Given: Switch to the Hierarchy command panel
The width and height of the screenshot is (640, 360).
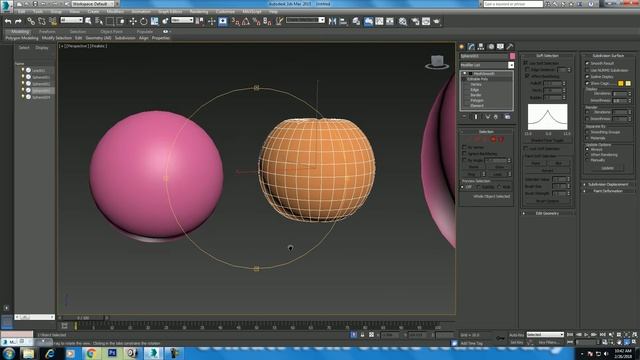Looking at the screenshot, I should pyautogui.click(x=481, y=47).
